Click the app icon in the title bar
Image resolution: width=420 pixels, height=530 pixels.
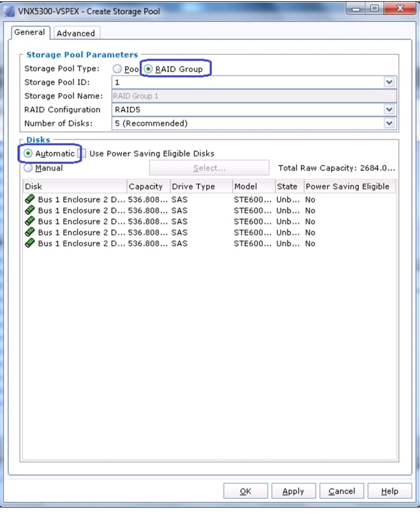point(9,11)
